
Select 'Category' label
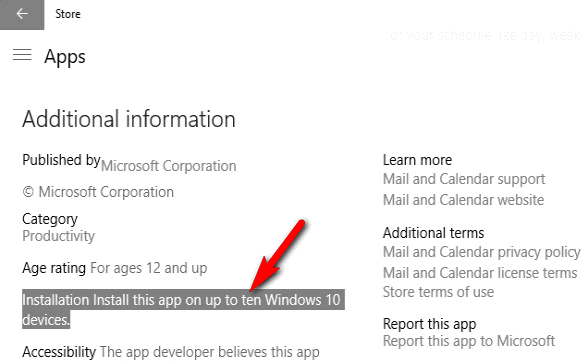coord(50,219)
